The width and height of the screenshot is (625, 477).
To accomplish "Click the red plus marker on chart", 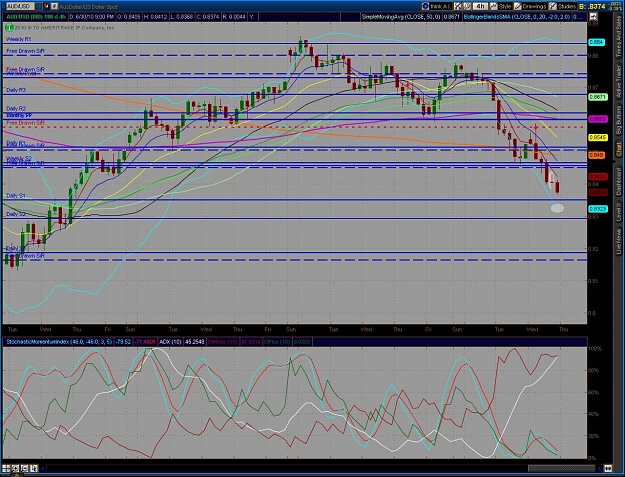I will (x=536, y=128).
